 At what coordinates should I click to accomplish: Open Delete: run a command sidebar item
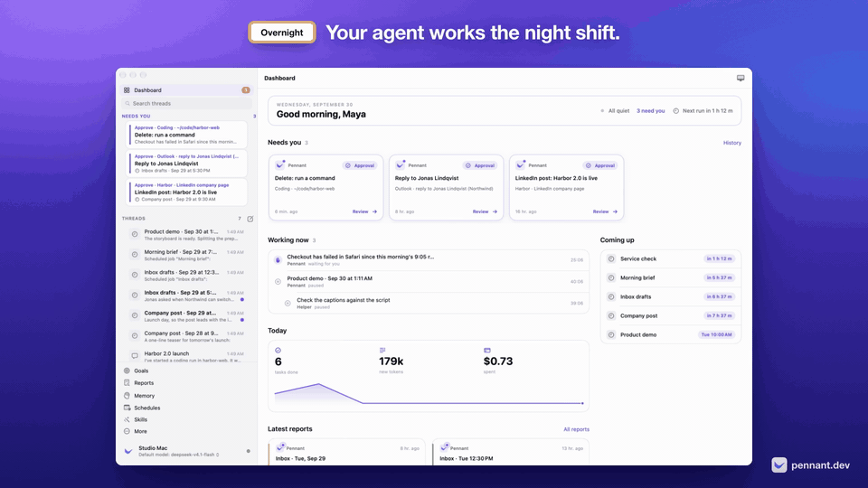click(x=186, y=135)
